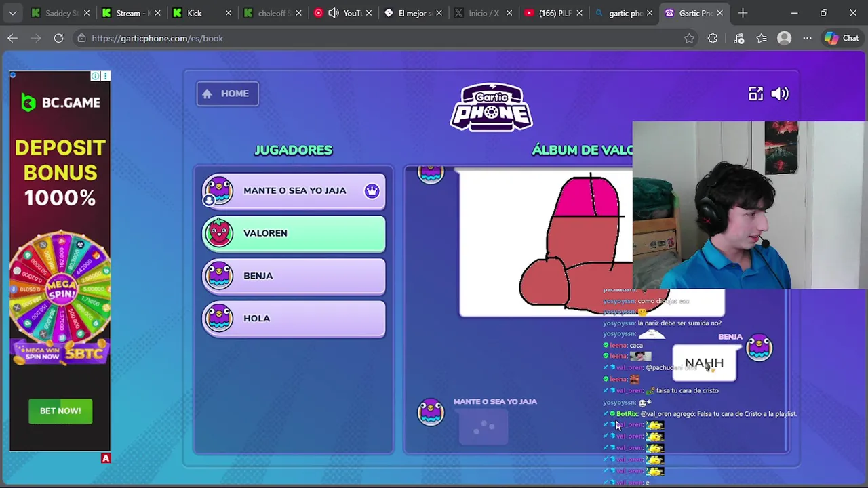868x488 pixels.
Task: Open the browser settings and more menu
Action: (x=807, y=39)
